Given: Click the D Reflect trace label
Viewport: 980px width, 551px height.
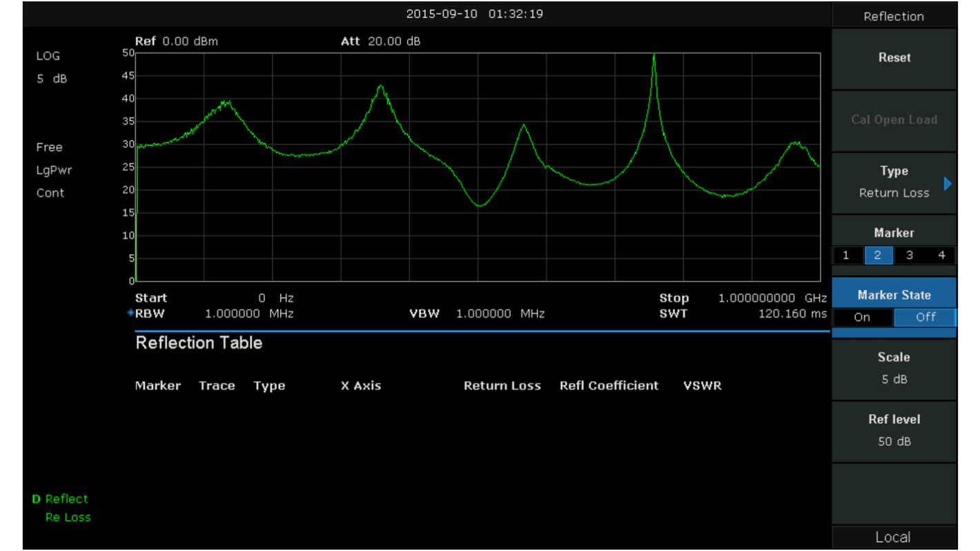Looking at the screenshot, I should [60, 499].
